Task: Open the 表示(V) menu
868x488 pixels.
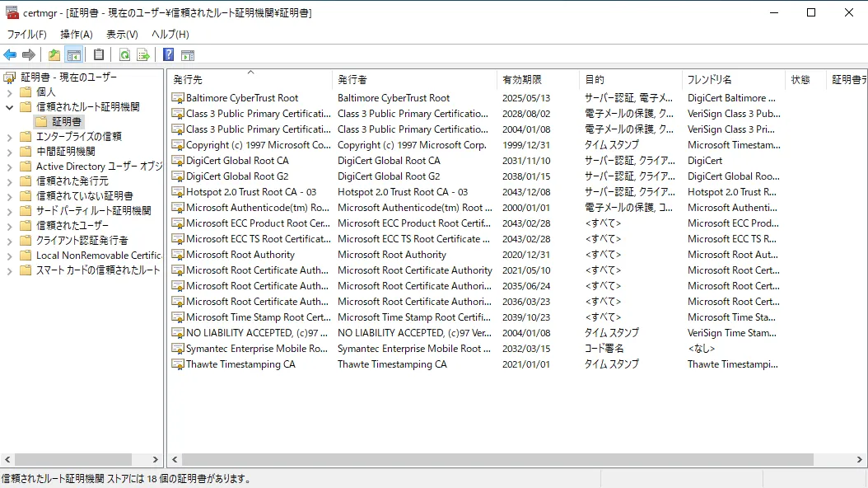Action: tap(122, 35)
